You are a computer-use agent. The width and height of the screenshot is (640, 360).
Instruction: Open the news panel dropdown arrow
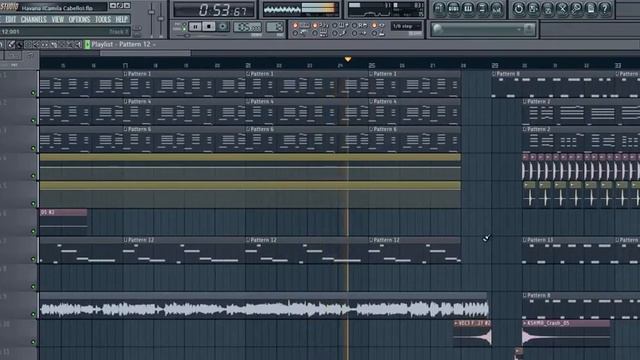[x=519, y=29]
